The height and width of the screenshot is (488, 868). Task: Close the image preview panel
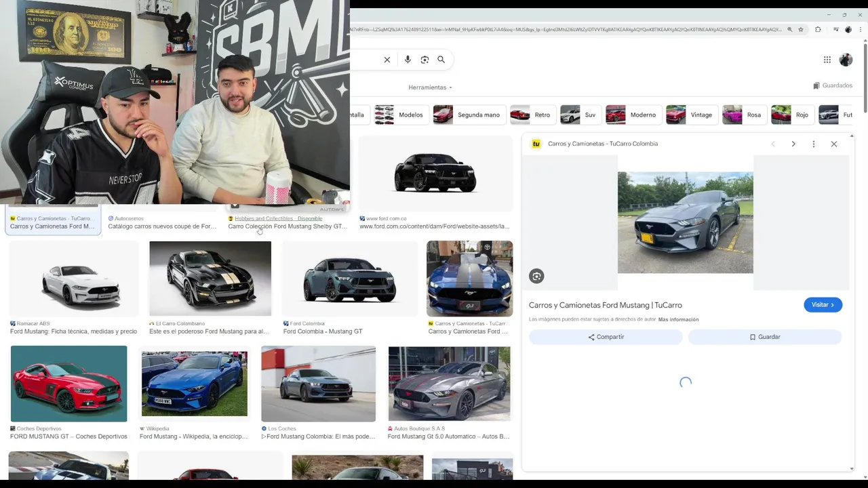click(834, 144)
